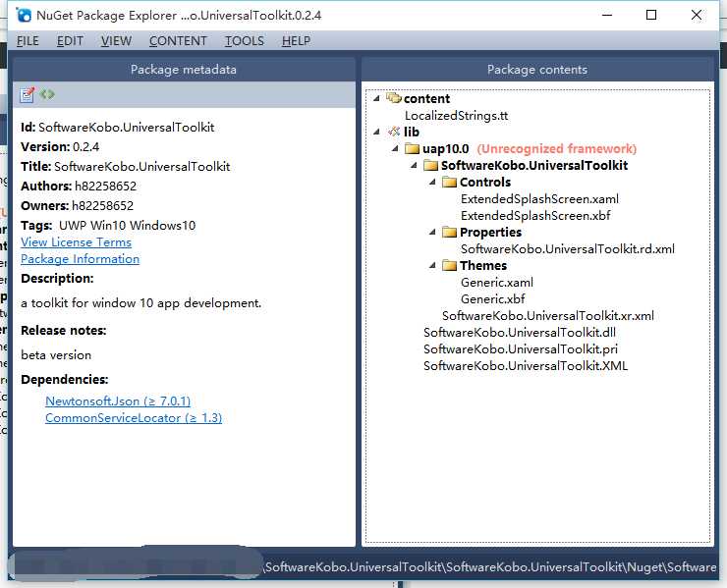This screenshot has width=727, height=588.
Task: Collapse the Controls folder arrow
Action: (432, 183)
